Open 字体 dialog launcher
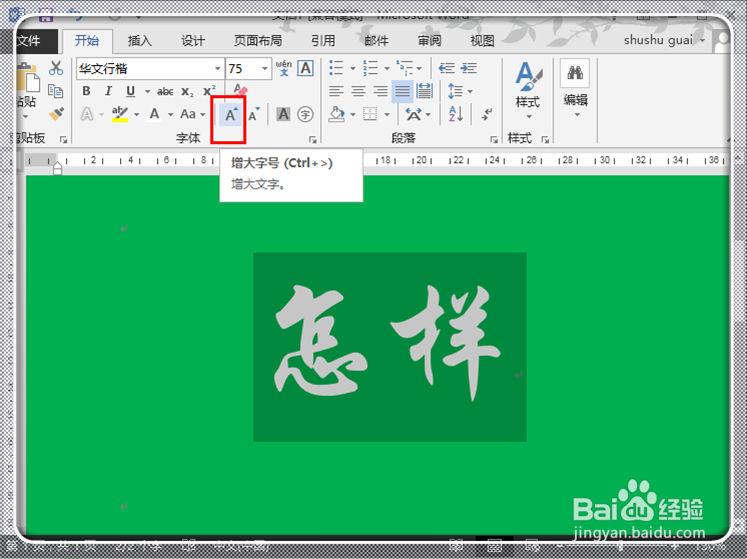The width and height of the screenshot is (747, 559). pyautogui.click(x=313, y=139)
